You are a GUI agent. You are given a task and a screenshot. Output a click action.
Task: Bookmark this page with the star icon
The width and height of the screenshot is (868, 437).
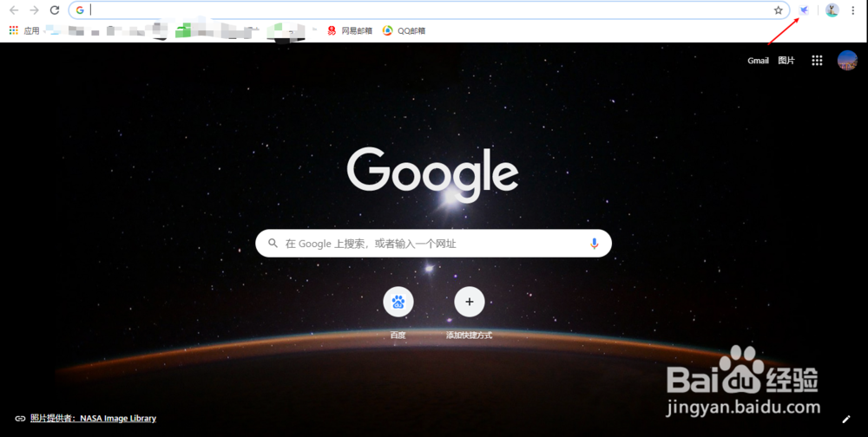[779, 10]
